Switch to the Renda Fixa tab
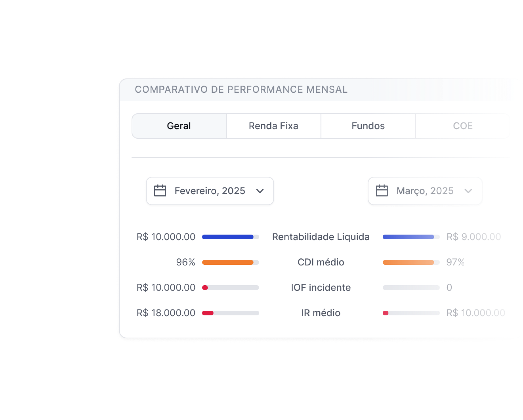Image resolution: width=523 pixels, height=420 pixels. (x=273, y=126)
